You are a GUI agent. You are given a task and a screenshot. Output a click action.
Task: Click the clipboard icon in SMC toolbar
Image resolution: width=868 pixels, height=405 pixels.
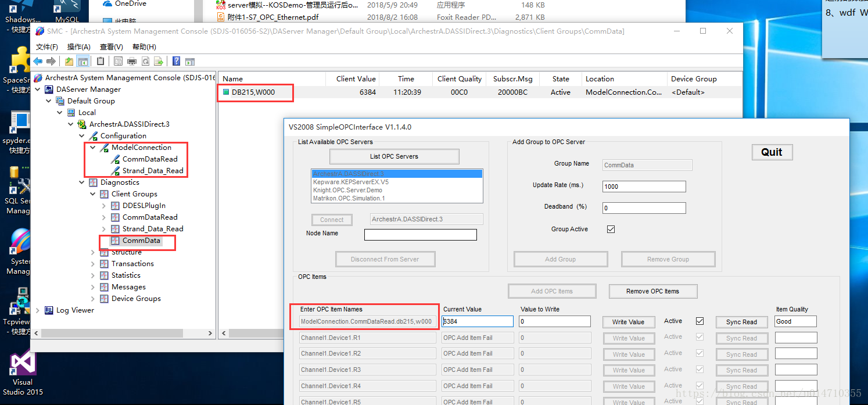(101, 61)
